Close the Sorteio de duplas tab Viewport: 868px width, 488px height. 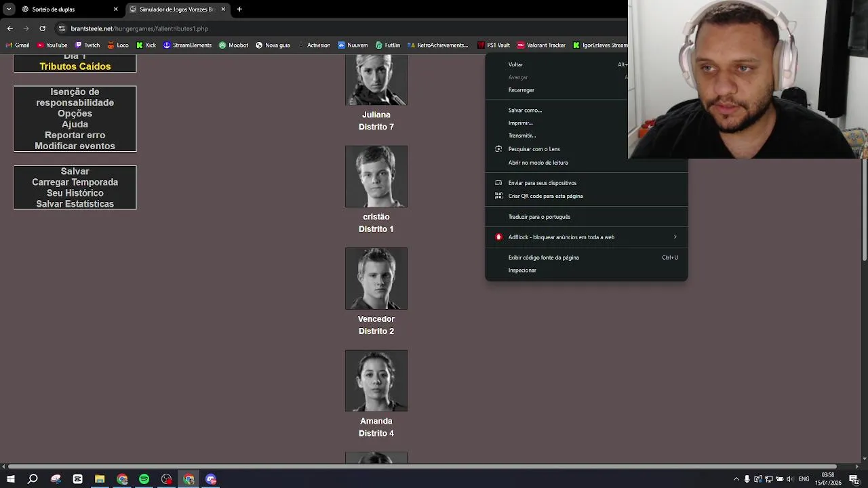click(115, 9)
